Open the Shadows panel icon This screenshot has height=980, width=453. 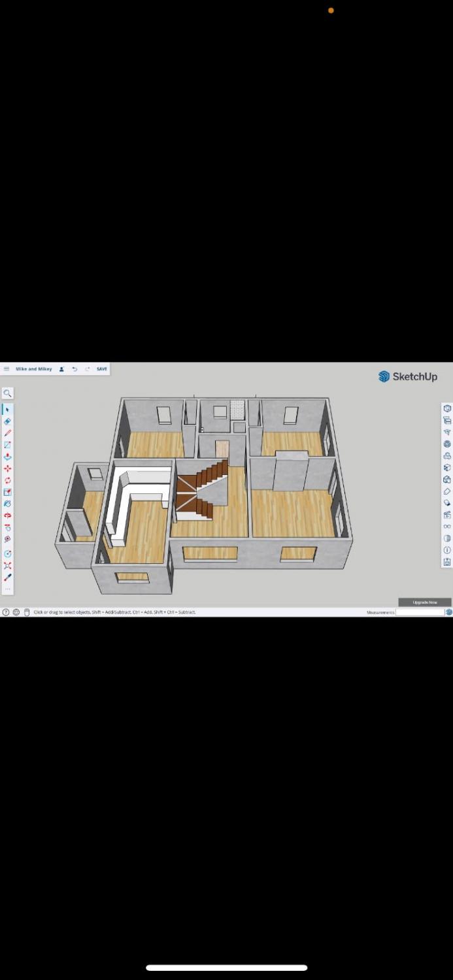click(x=447, y=538)
